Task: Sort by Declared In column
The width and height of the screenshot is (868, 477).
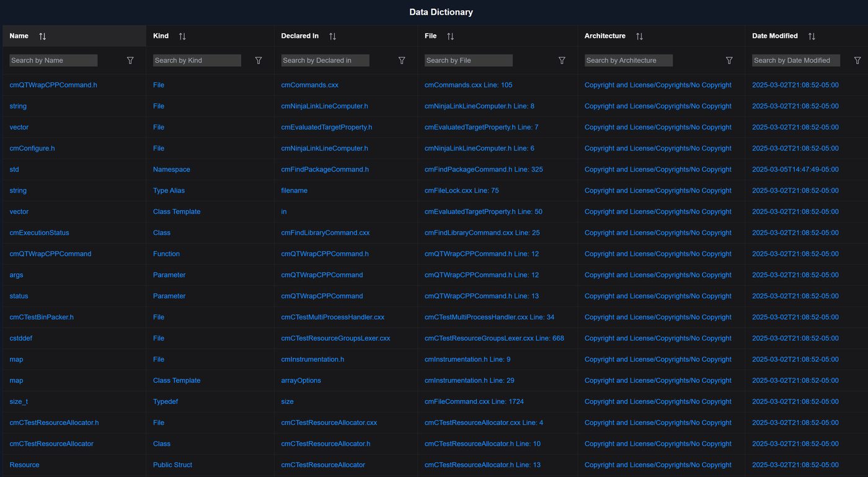Action: pyautogui.click(x=332, y=37)
